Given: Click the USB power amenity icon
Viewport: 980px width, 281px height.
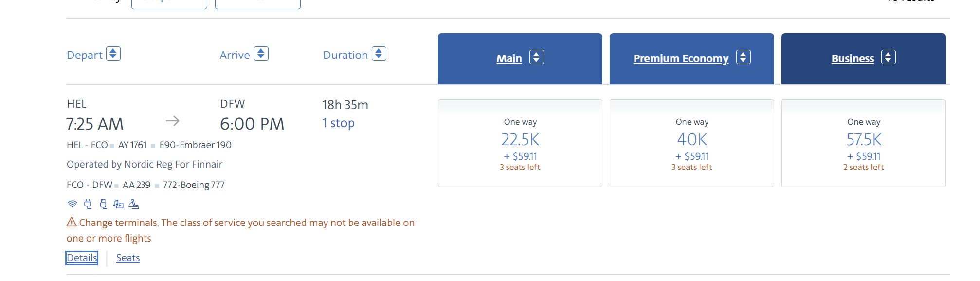Looking at the screenshot, I should pos(103,204).
